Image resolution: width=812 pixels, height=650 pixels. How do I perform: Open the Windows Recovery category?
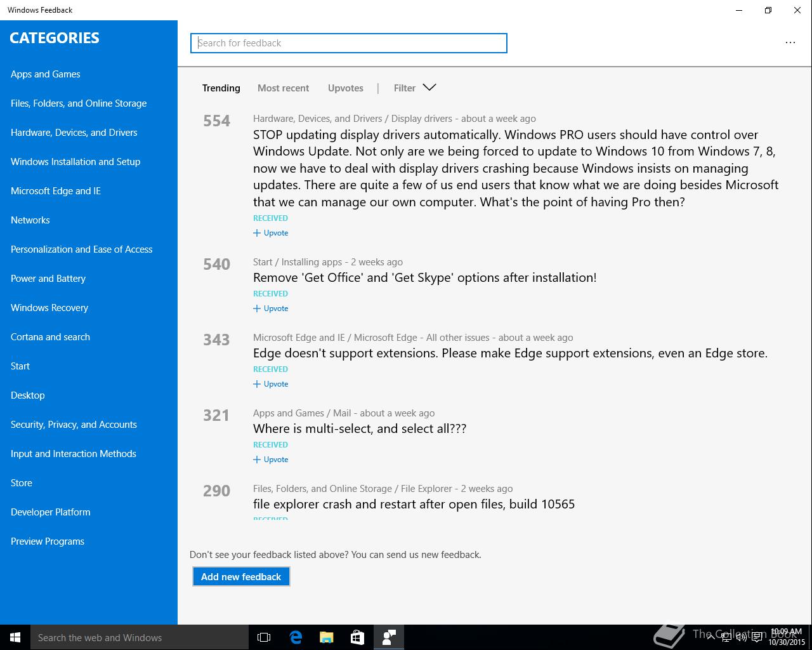[x=49, y=308]
